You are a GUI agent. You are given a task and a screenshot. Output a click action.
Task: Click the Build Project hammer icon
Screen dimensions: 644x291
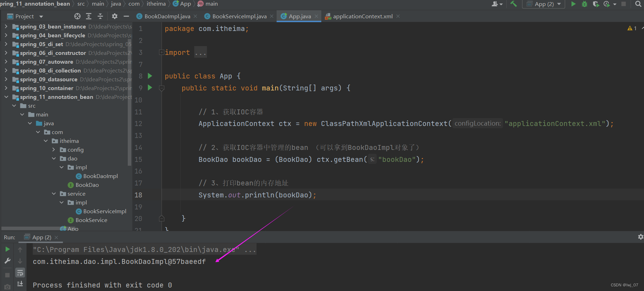[514, 4]
